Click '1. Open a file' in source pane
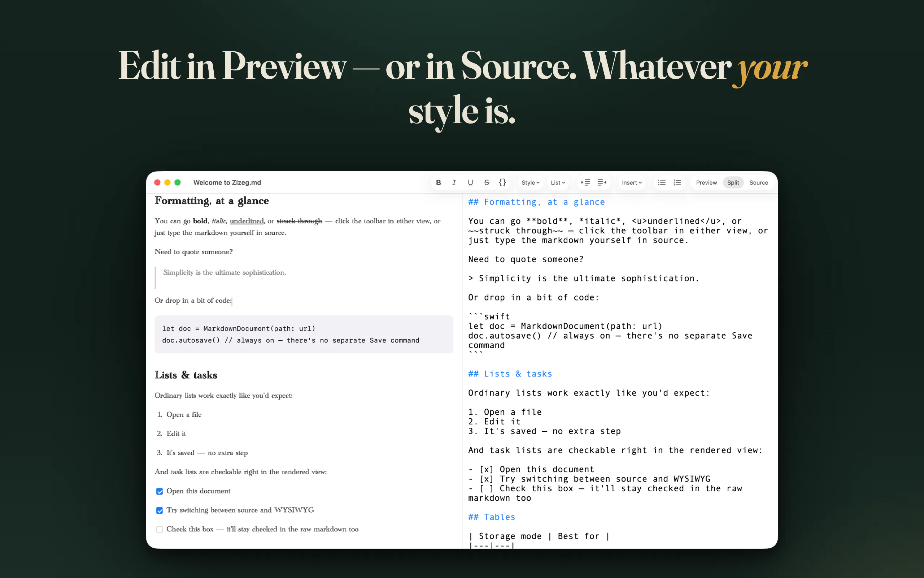Image resolution: width=924 pixels, height=578 pixels. pos(505,412)
